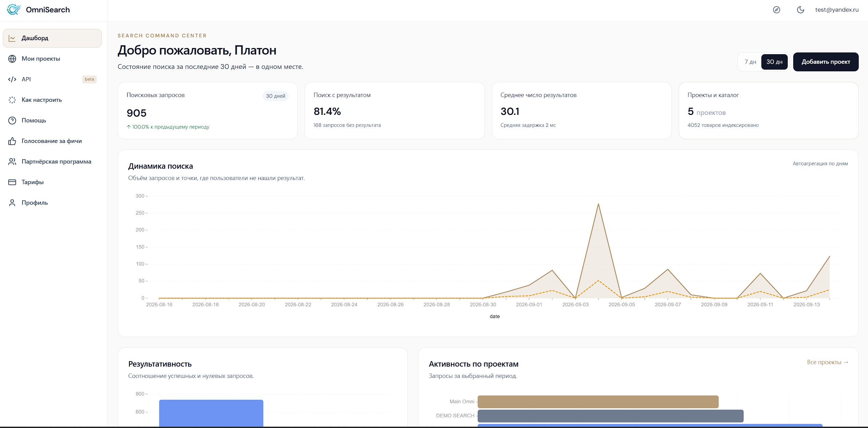Follow the Все проекты link
Image resolution: width=868 pixels, height=428 pixels.
pyautogui.click(x=828, y=362)
